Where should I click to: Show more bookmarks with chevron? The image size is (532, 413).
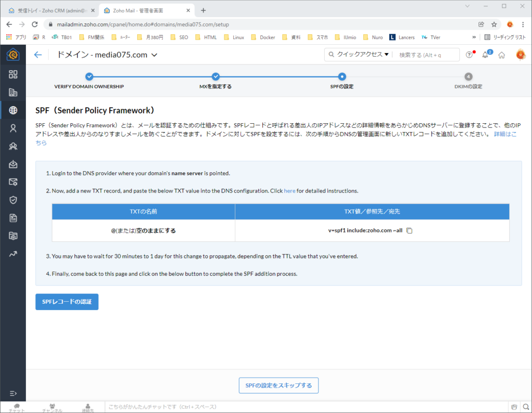click(474, 37)
